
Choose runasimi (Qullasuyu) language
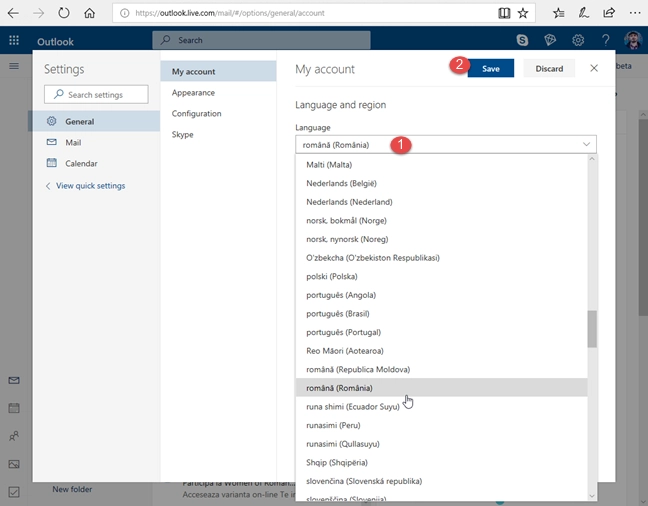pos(441,444)
